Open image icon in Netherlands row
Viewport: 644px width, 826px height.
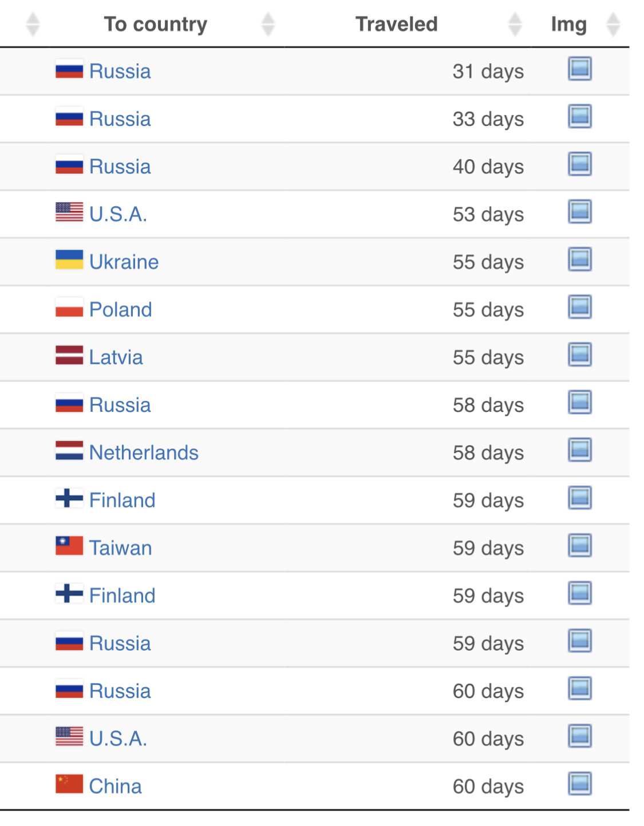(579, 450)
